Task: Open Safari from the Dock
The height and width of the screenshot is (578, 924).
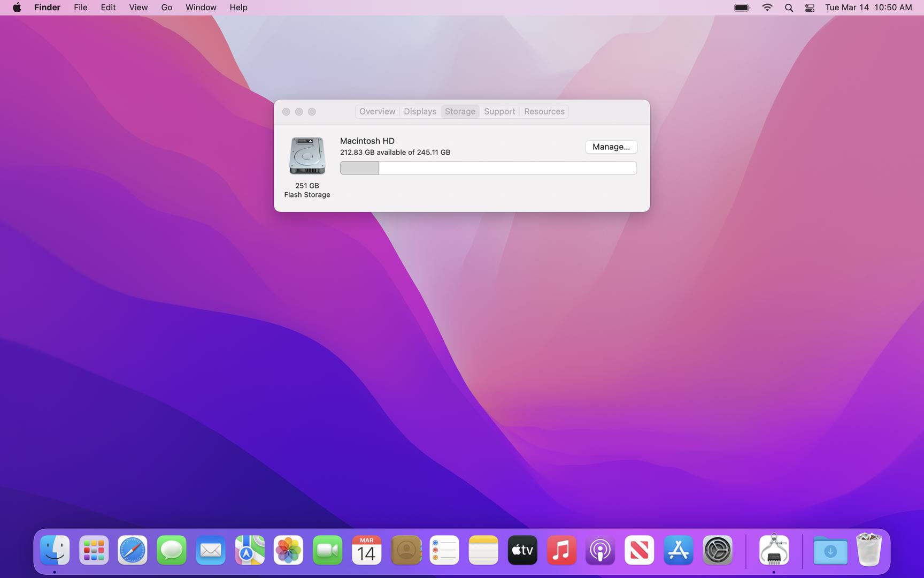Action: (132, 550)
